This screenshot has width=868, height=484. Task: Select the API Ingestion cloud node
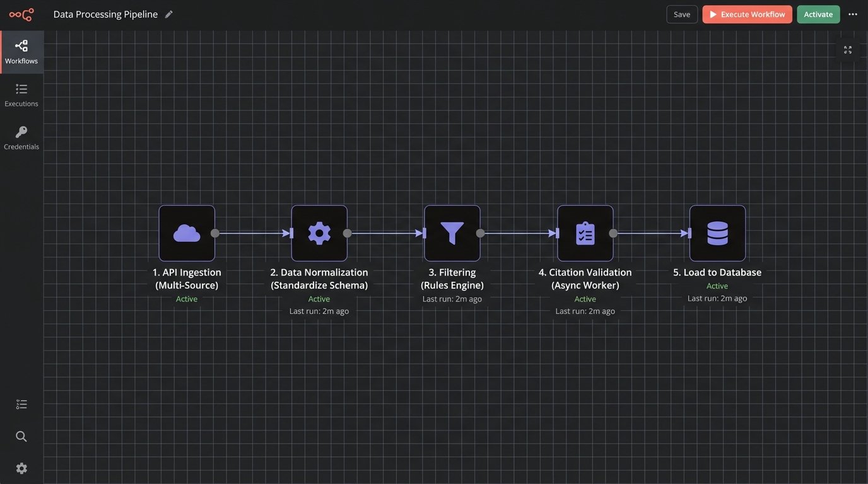coord(186,233)
